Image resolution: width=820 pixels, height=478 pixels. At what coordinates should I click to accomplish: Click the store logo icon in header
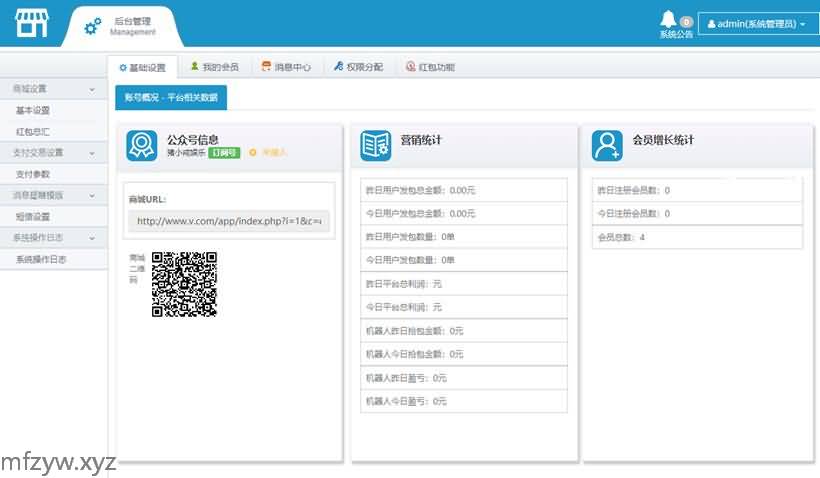pyautogui.click(x=31, y=24)
